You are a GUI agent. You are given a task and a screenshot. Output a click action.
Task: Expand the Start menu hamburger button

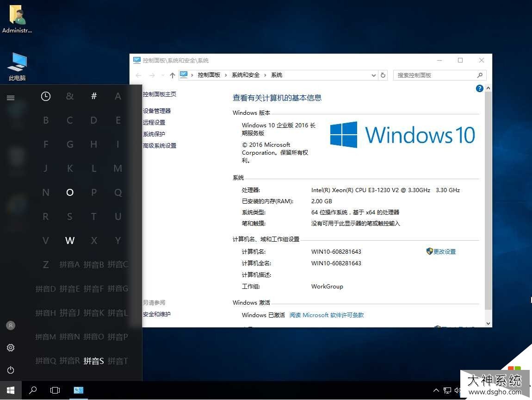pyautogui.click(x=11, y=98)
